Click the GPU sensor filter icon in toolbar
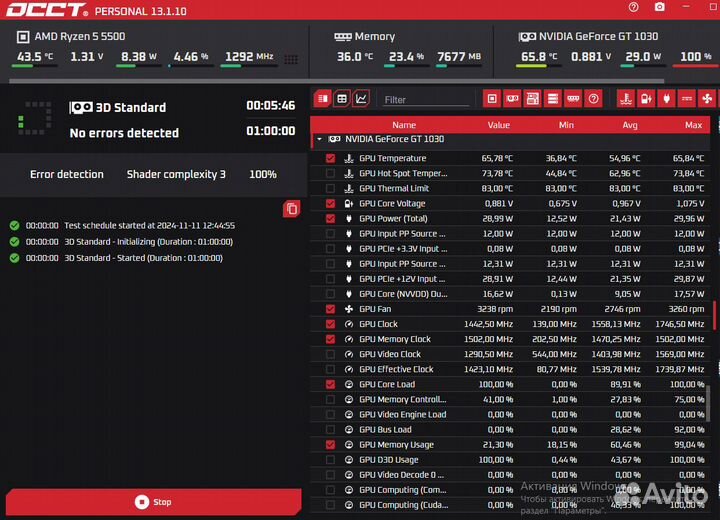This screenshot has height=520, width=720. pos(511,98)
